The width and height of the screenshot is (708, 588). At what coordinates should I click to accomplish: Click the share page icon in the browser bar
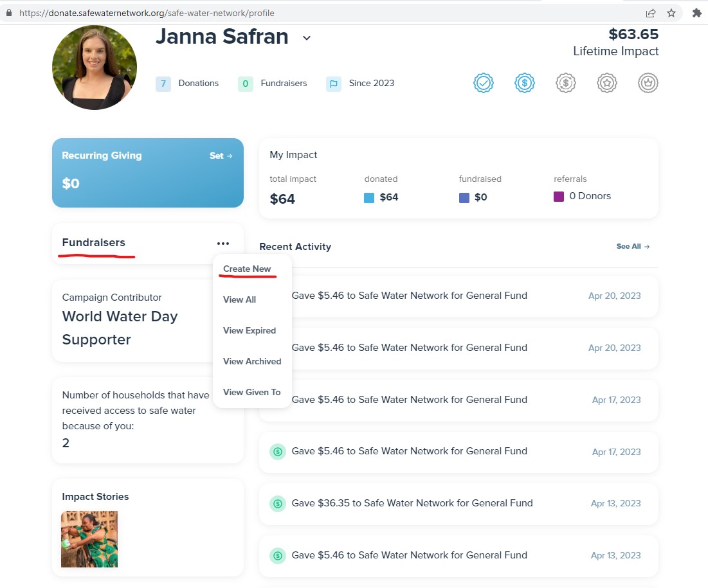point(651,13)
